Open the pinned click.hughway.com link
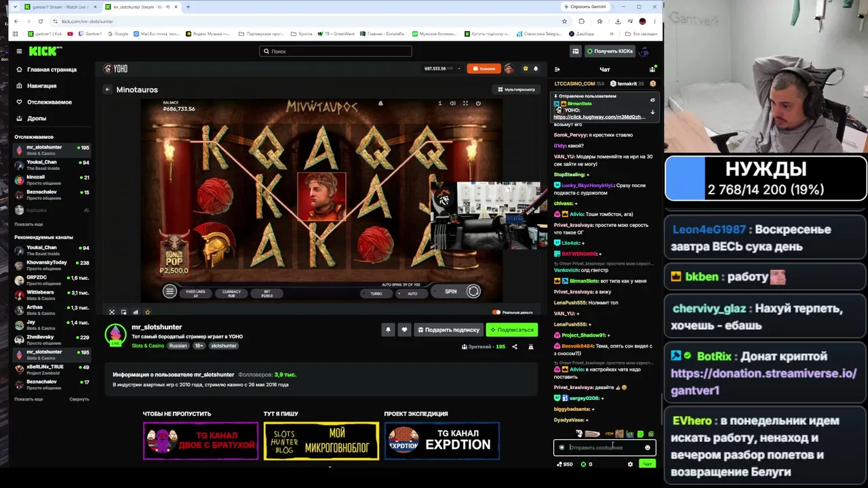The image size is (868, 488). [x=599, y=117]
